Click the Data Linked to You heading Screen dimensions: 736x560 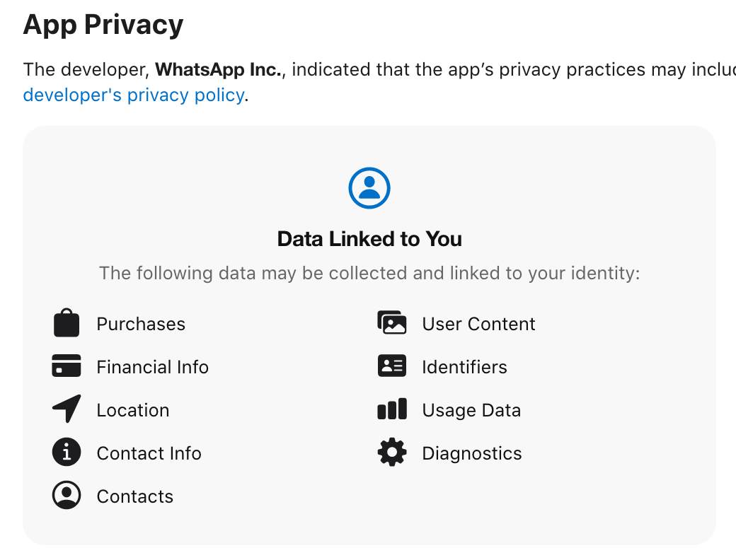click(x=369, y=239)
